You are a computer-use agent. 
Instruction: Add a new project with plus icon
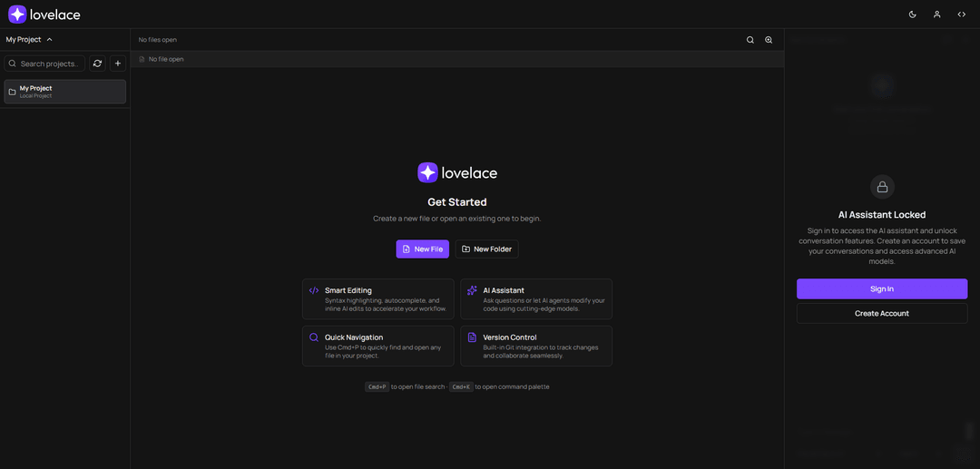click(x=118, y=64)
